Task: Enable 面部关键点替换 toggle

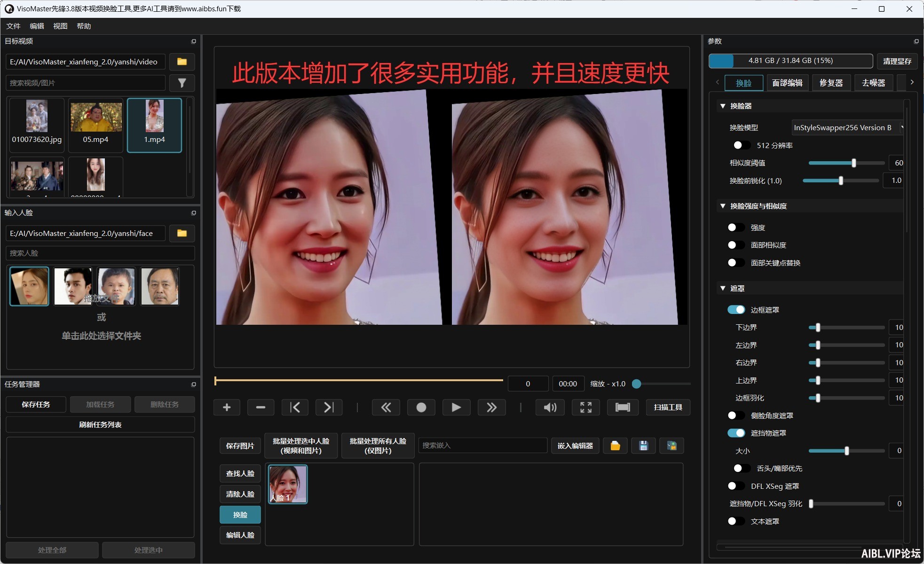Action: pyautogui.click(x=736, y=263)
